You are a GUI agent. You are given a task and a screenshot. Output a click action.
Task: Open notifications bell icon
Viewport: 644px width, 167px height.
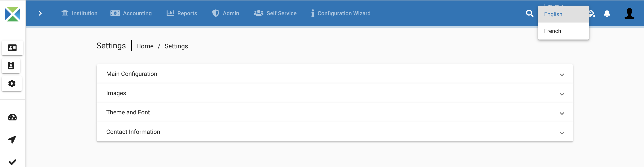click(x=607, y=13)
